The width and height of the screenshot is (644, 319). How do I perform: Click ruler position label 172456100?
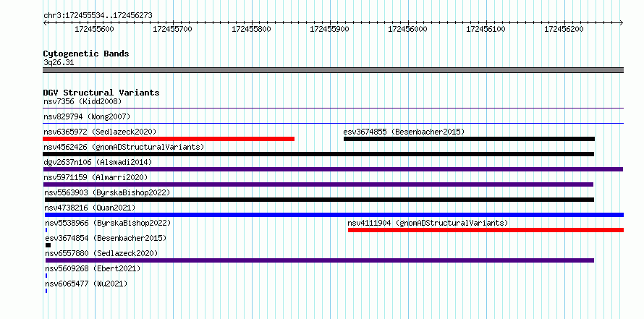pyautogui.click(x=486, y=29)
